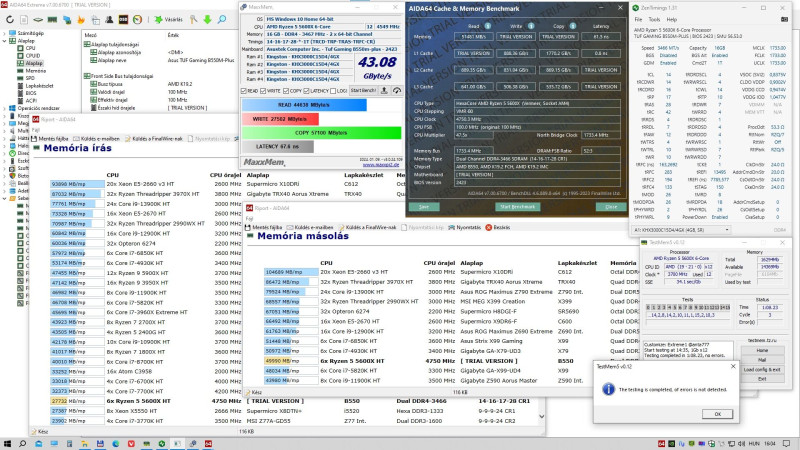Open the flame stability test toolbar icon
Viewport: 800px width, 450px height.
pyautogui.click(x=81, y=19)
